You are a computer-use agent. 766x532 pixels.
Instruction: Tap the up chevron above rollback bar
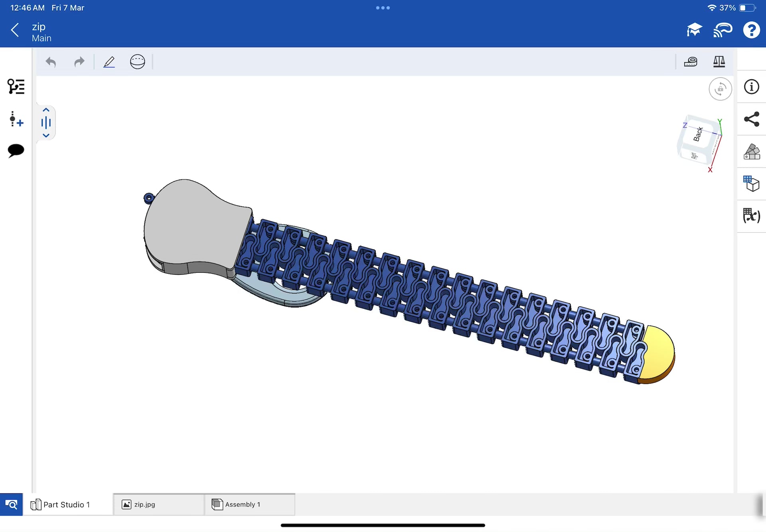point(46,110)
